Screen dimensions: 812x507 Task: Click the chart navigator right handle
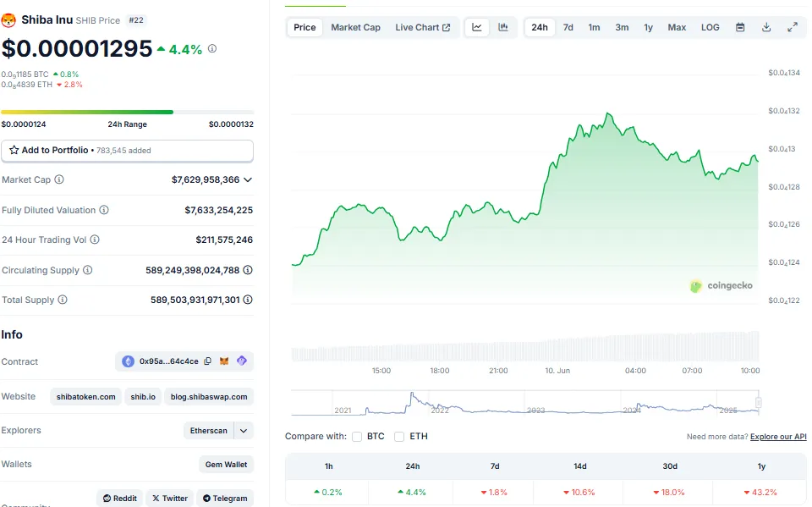coord(759,403)
